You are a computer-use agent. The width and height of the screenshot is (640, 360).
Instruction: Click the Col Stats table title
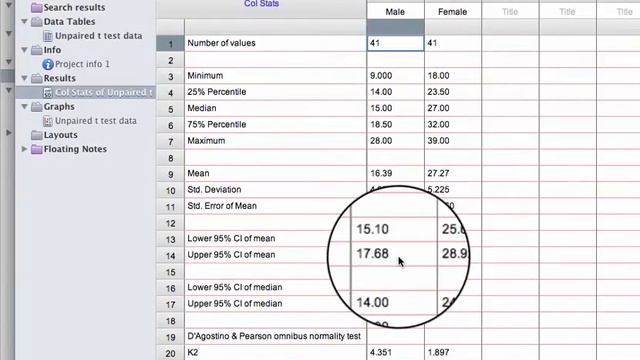(x=262, y=4)
